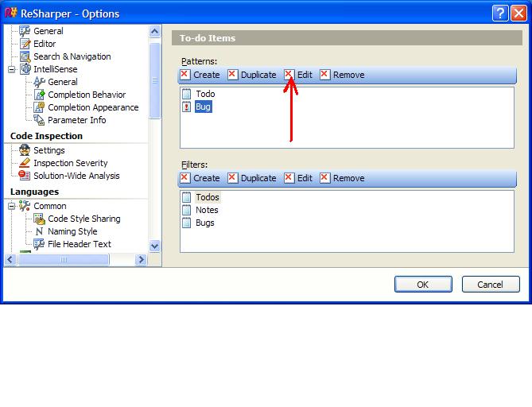
Task: Click the Inspection Severity pencil icon
Action: (25, 163)
